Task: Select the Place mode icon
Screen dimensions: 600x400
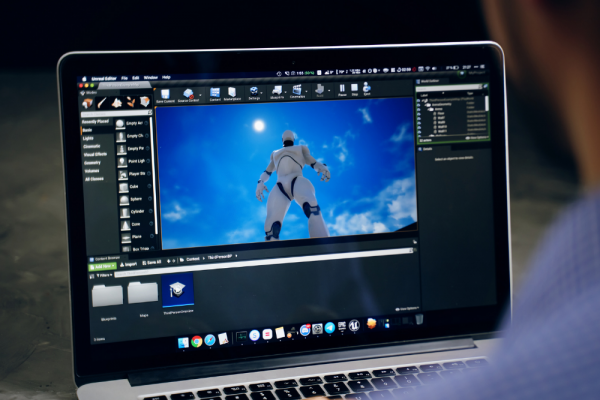Action: coord(87,103)
